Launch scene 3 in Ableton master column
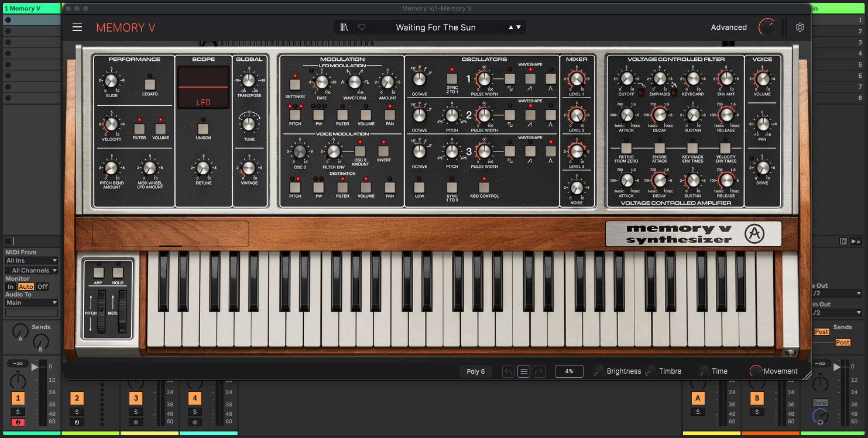The width and height of the screenshot is (868, 438). (838, 42)
